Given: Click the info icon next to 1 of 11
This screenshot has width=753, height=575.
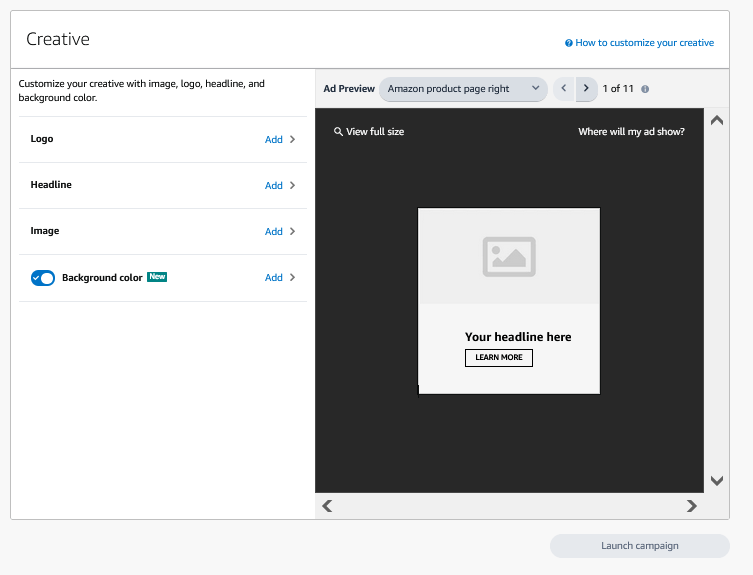Looking at the screenshot, I should tap(645, 89).
